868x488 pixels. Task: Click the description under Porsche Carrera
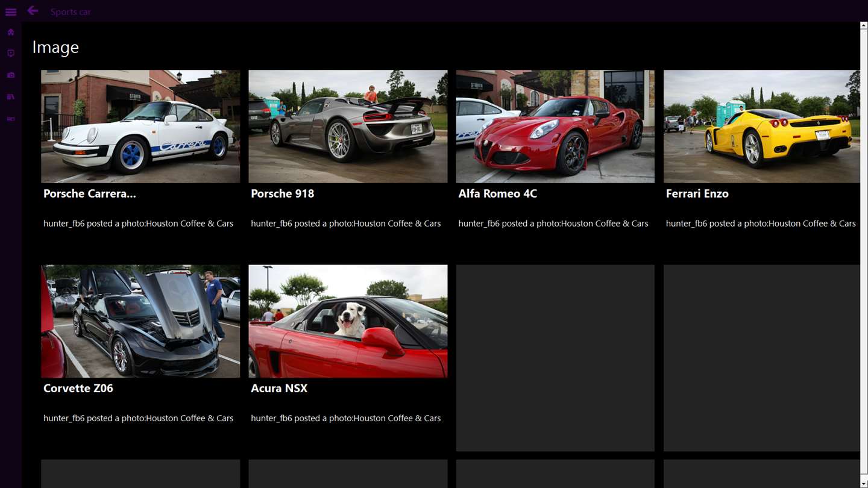(x=138, y=224)
